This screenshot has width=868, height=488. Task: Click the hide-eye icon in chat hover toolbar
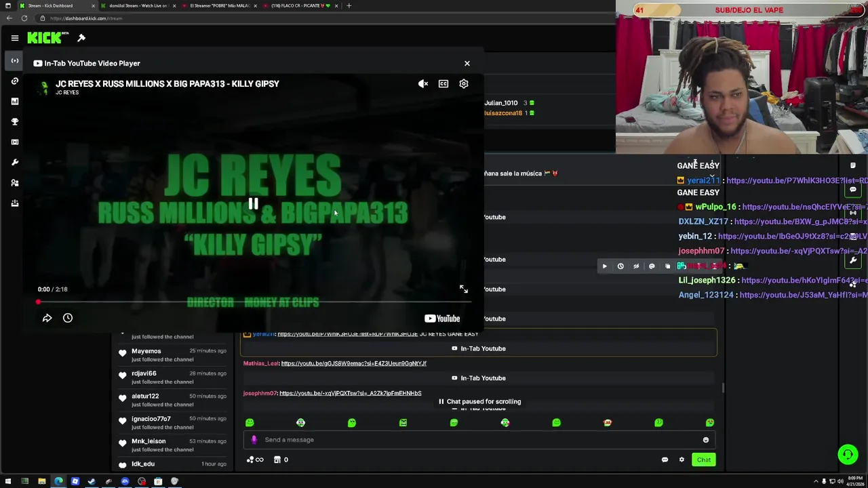click(x=636, y=266)
